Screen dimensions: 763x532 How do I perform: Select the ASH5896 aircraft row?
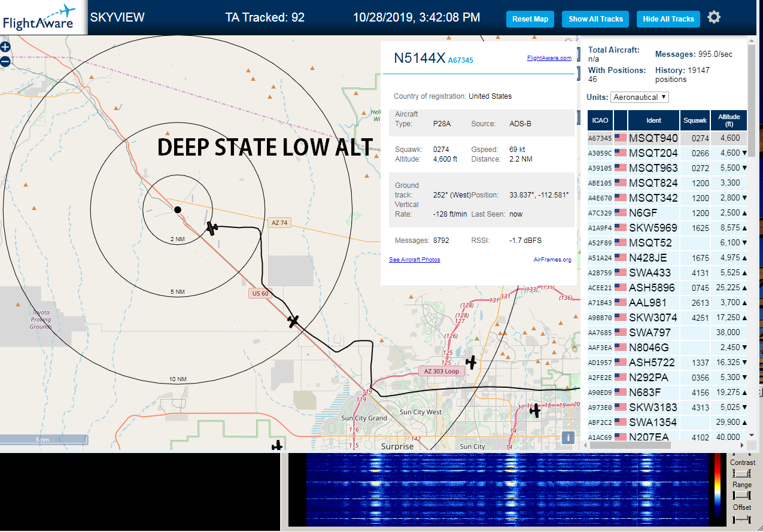[667, 288]
